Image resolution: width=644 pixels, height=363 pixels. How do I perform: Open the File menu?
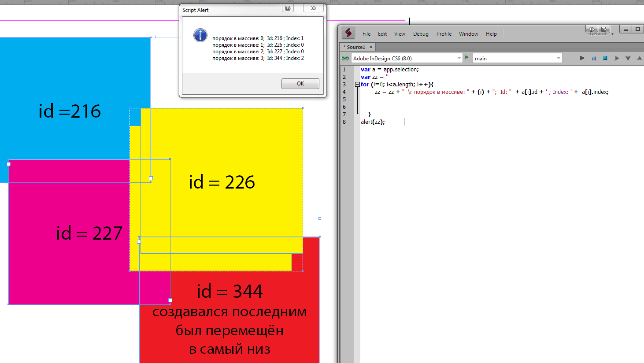(x=366, y=34)
